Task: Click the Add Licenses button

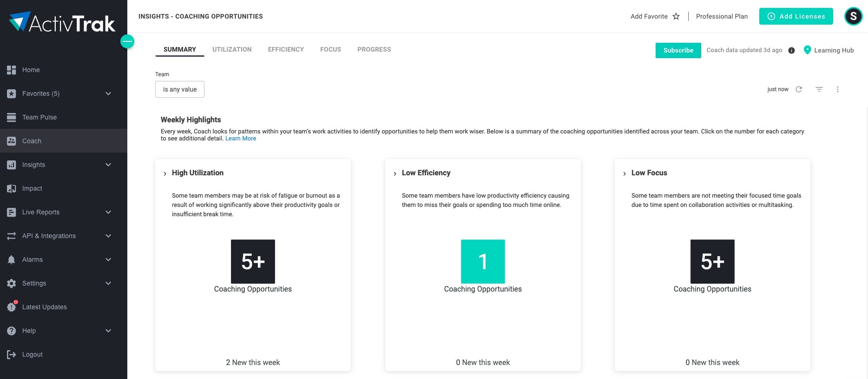Action: [x=796, y=16]
